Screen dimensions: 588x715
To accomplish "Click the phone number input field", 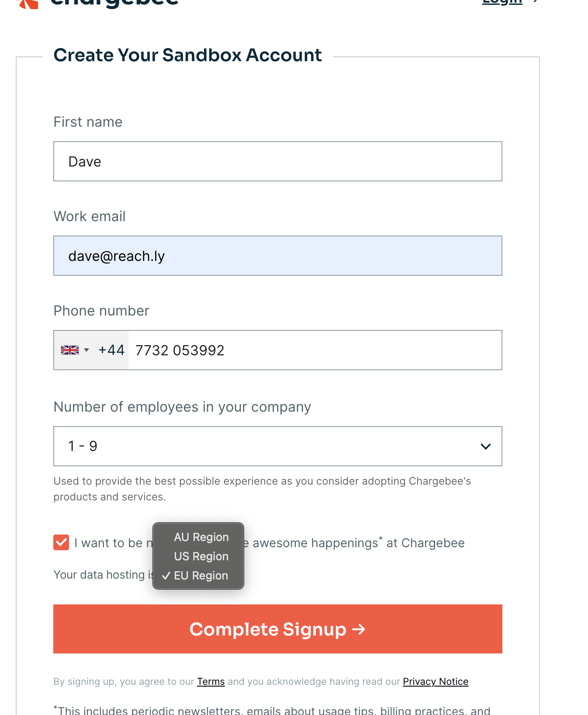I will pyautogui.click(x=315, y=350).
